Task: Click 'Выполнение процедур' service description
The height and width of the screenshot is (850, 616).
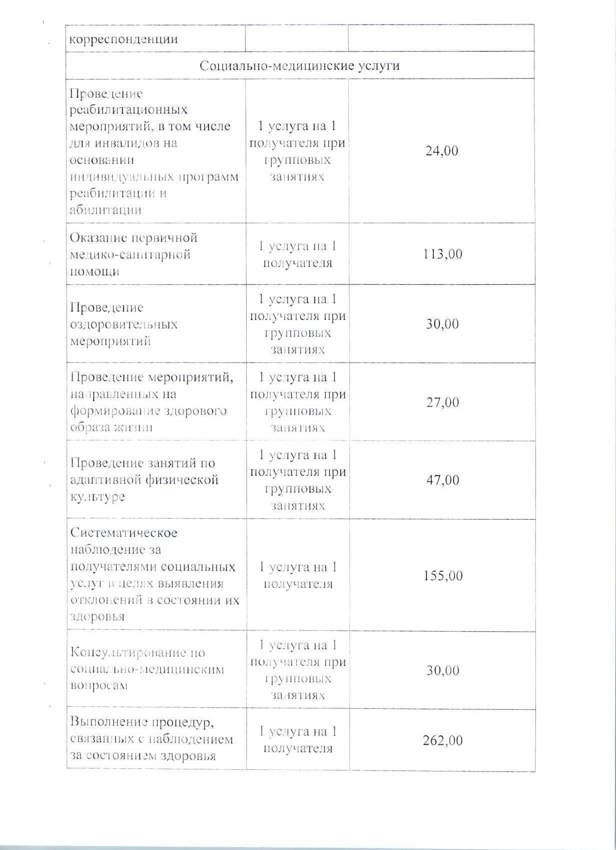Action: pos(151,739)
